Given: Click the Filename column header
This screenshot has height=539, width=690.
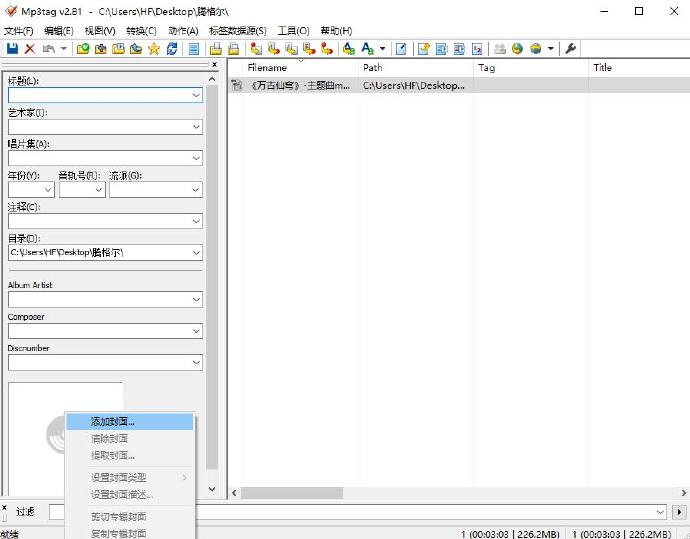Looking at the screenshot, I should coord(267,68).
